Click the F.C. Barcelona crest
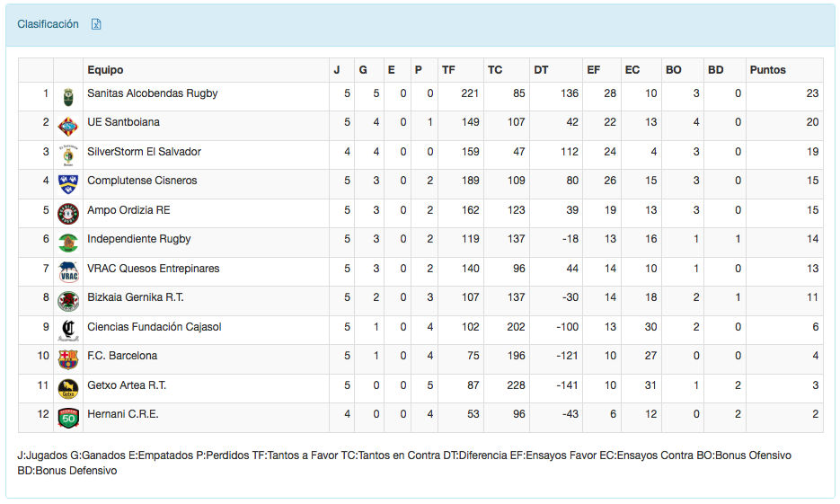Image resolution: width=840 pixels, height=504 pixels. coord(67,358)
